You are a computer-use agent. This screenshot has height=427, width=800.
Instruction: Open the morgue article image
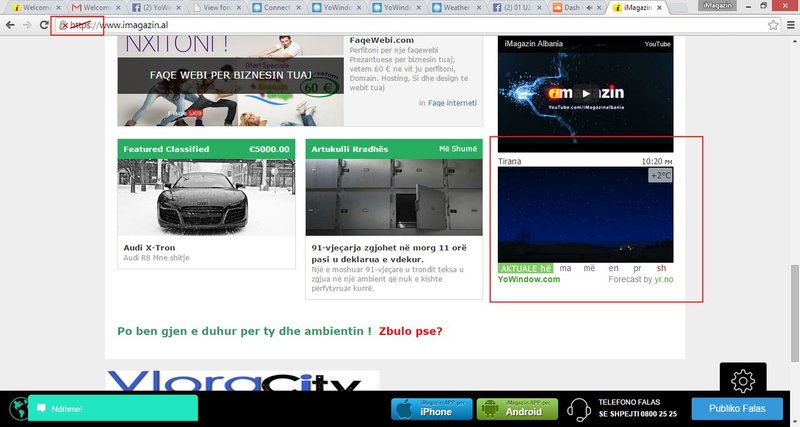(394, 197)
